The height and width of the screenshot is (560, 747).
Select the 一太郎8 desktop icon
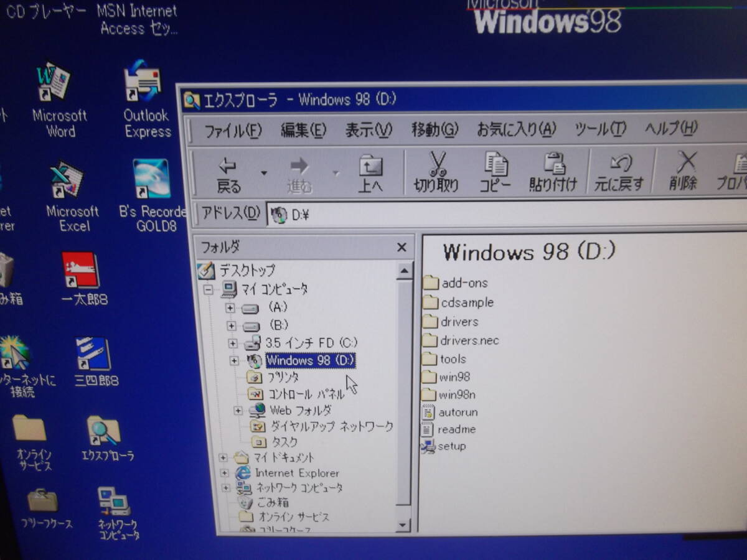83,279
